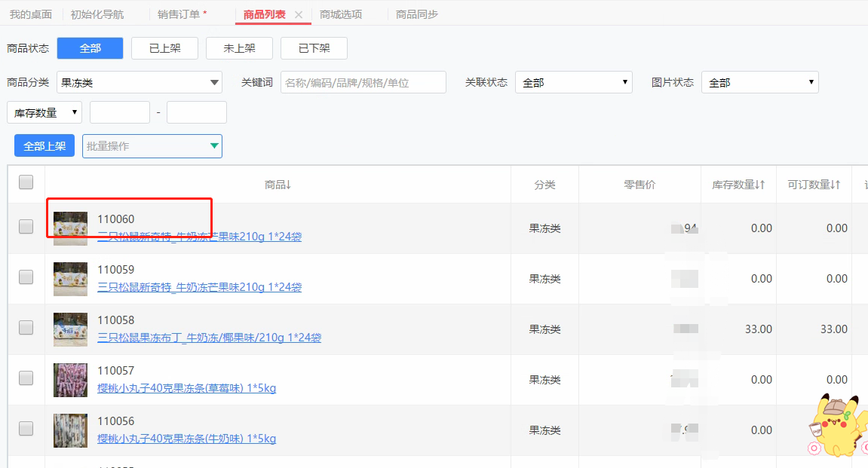This screenshot has height=468, width=868.
Task: Open link 三只松鼠果冻布丁_牛奶冻/椰果味/210g
Action: coord(209,338)
